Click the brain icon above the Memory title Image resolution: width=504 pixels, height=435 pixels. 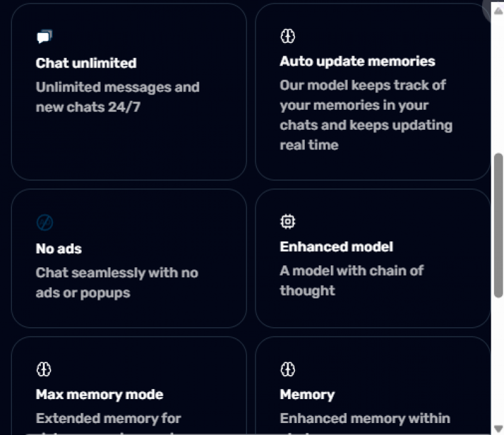[x=287, y=369]
